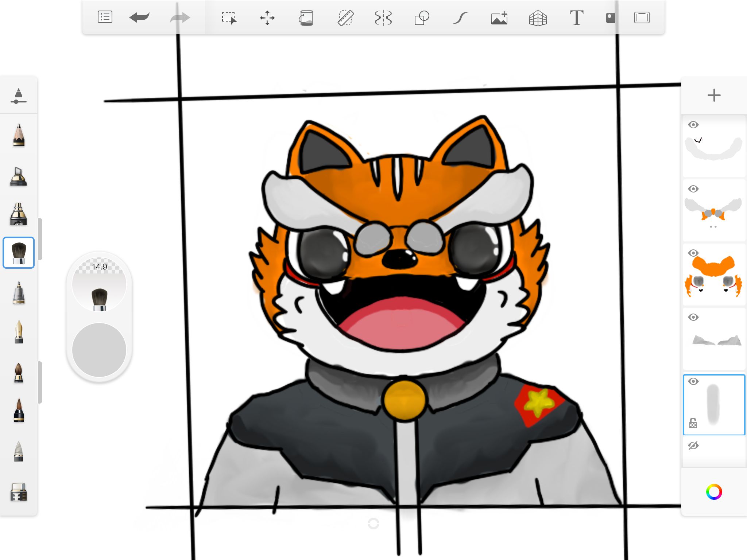Click the lower brush palette scrollbar
The height and width of the screenshot is (560, 747).
click(x=40, y=382)
